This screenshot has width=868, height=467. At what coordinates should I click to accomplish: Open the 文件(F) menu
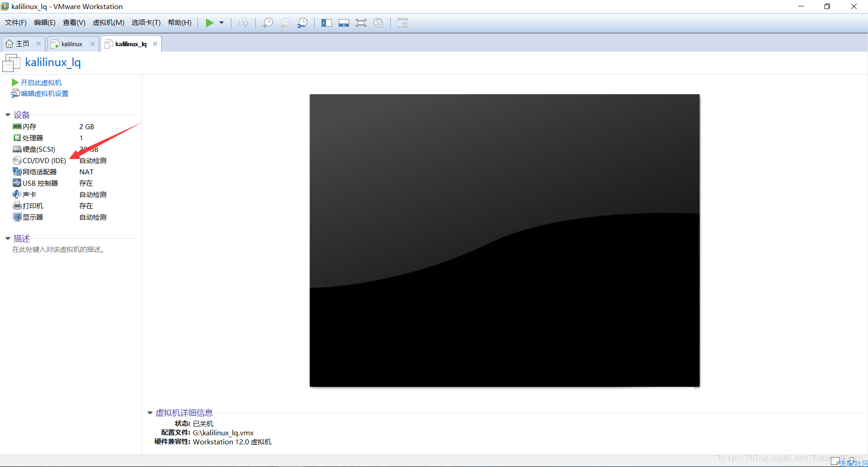[x=16, y=23]
